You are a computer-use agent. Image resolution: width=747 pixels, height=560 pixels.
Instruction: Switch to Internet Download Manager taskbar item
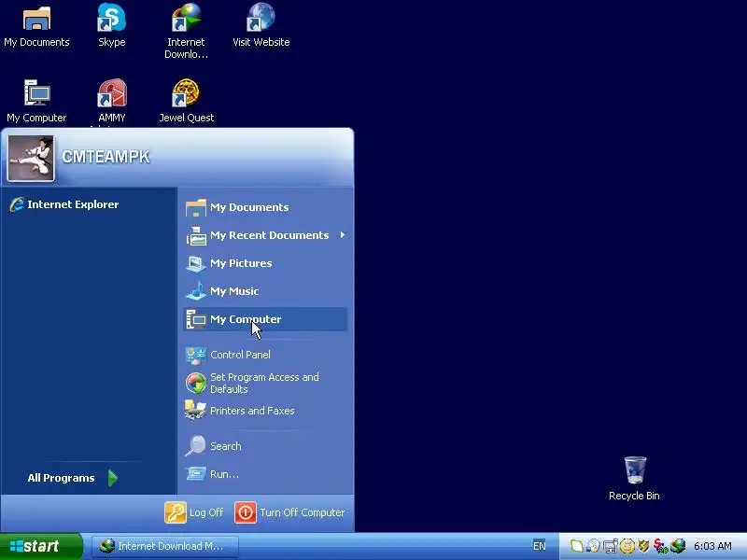pyautogui.click(x=164, y=546)
